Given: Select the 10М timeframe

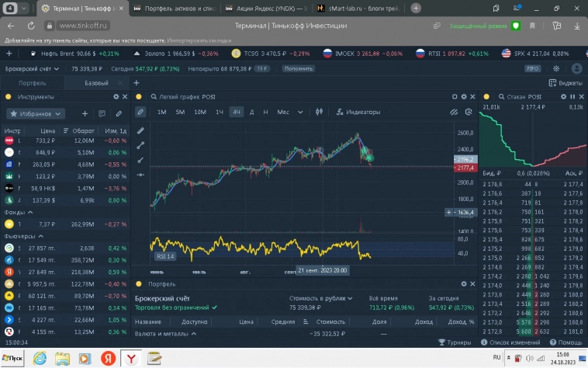Looking at the screenshot, I should click(200, 112).
